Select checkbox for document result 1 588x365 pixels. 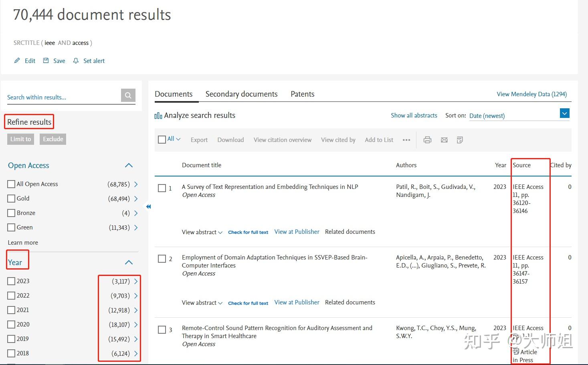(x=162, y=188)
